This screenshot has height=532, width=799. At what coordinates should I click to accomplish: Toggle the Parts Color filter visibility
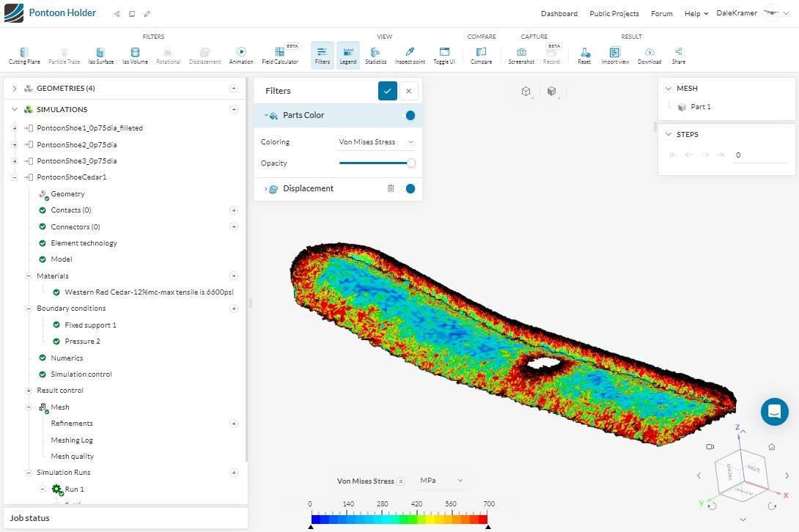(410, 115)
